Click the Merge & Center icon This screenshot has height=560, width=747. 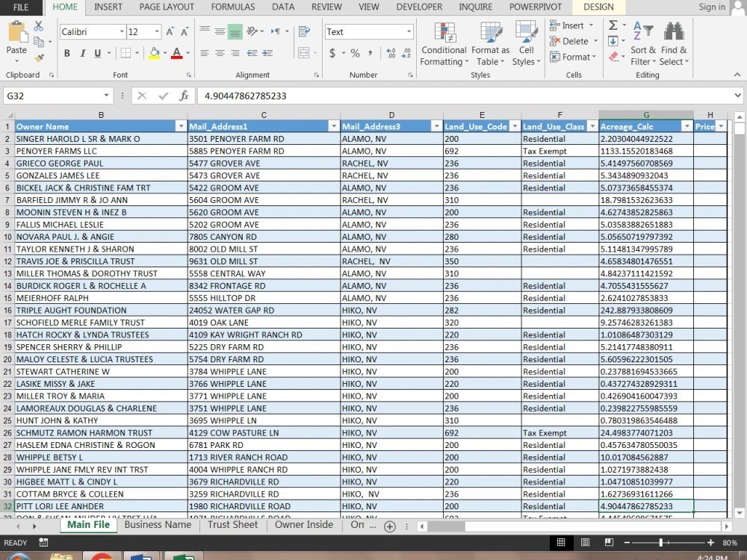point(303,53)
